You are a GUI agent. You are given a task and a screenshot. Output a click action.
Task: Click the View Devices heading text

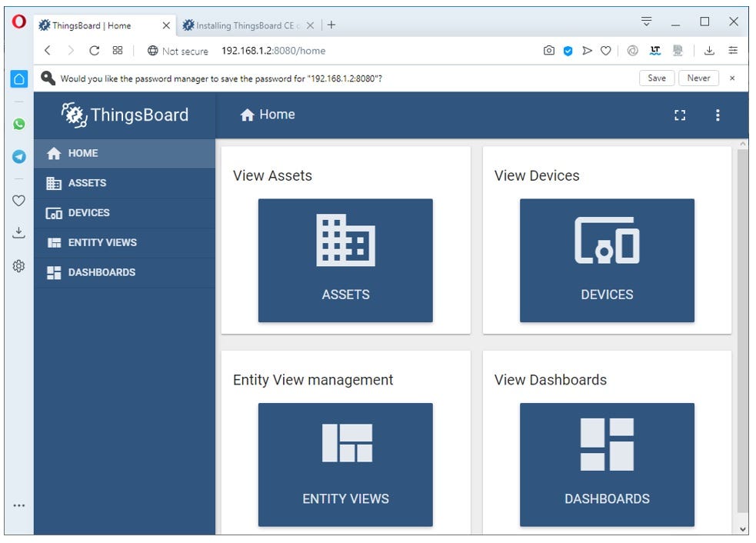537,175
